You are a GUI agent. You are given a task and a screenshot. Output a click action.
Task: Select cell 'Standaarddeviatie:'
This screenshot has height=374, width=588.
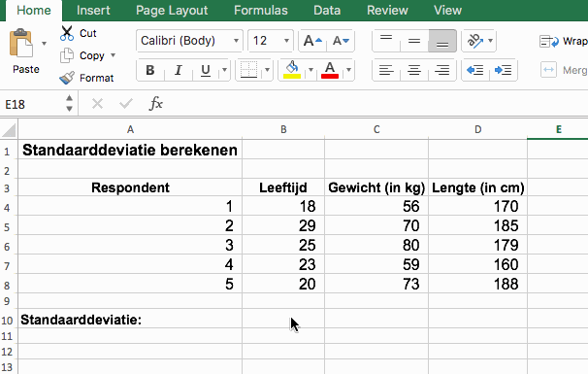130,320
